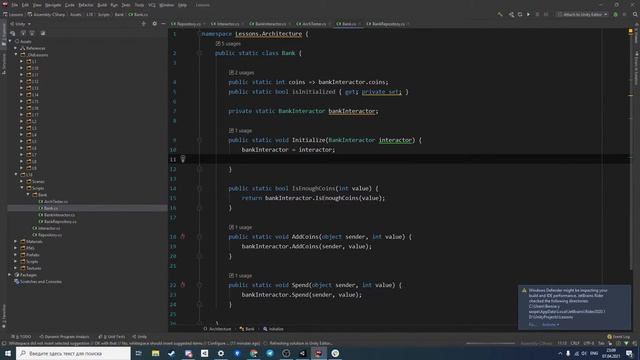The height and width of the screenshot is (360, 640).
Task: Click '1 usage' code lens above AddCoins
Action: (x=240, y=227)
